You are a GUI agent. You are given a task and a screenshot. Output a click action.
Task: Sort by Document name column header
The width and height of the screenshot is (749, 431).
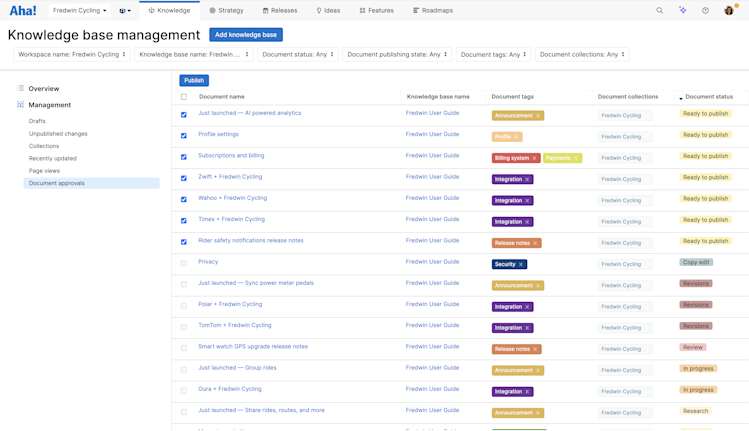[x=222, y=97]
